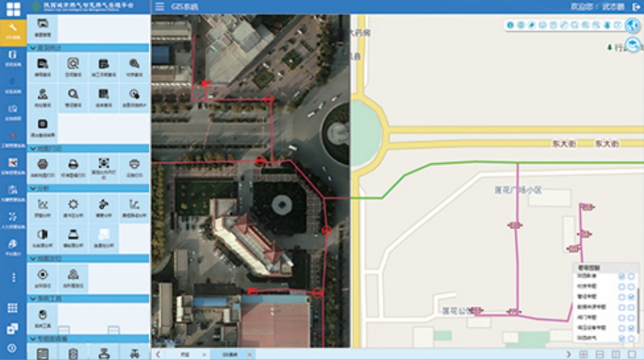The height and width of the screenshot is (360, 644).
Task: Check the left checkbox in the second layer row
Action: [x=622, y=286]
